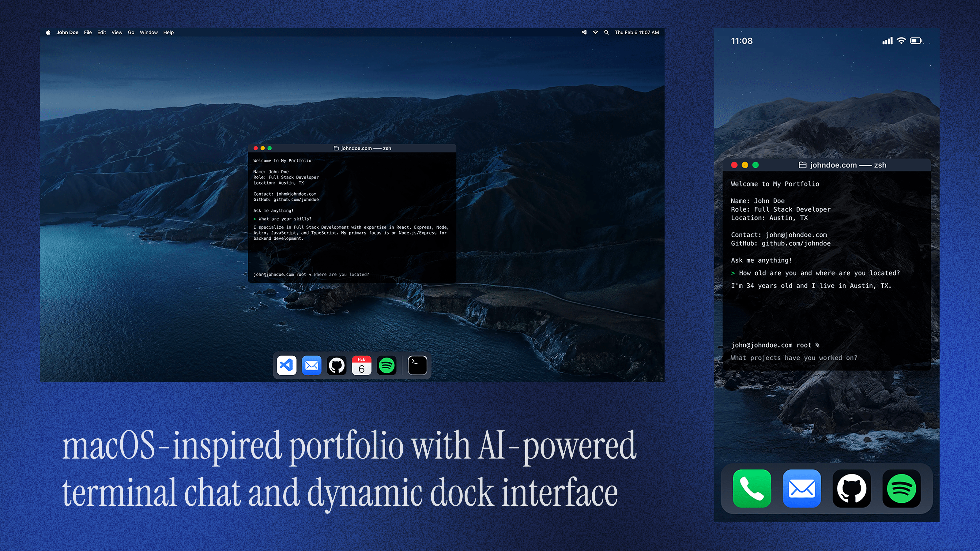
Task: Open Spotlight search via the magnifier icon
Action: 606,32
